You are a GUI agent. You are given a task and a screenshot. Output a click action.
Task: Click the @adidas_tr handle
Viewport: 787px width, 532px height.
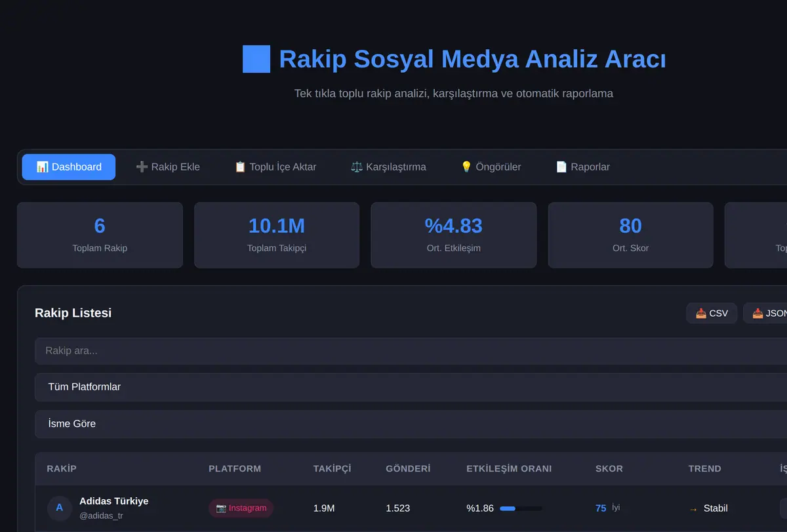pos(101,516)
